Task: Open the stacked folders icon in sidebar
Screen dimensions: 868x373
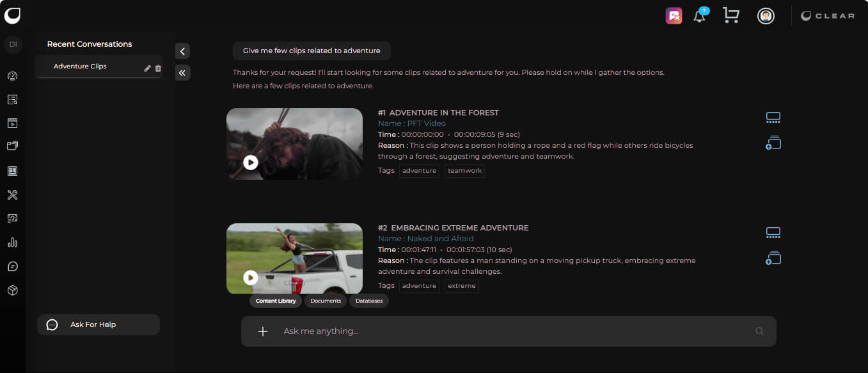Action: tap(12, 146)
